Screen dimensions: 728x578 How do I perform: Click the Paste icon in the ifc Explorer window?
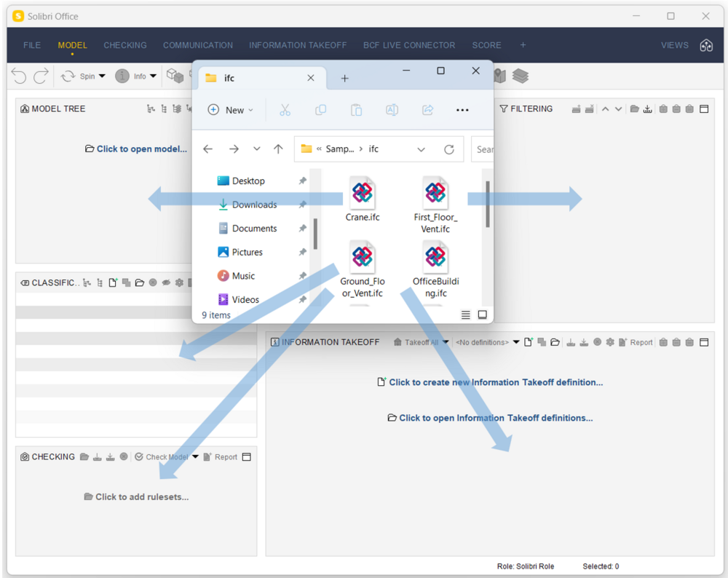[356, 110]
